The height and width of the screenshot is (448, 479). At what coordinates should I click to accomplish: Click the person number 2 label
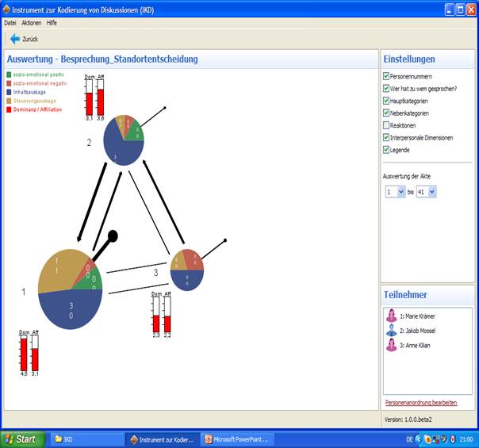click(89, 142)
